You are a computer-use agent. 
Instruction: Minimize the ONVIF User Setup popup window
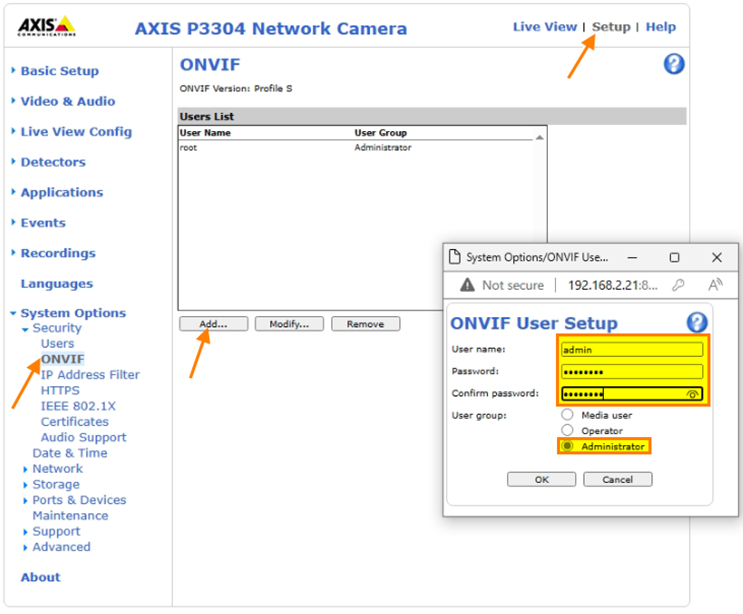632,257
